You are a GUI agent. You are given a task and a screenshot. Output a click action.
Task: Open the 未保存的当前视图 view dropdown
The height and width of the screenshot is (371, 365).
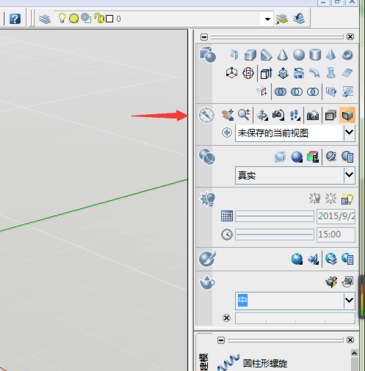click(x=295, y=133)
